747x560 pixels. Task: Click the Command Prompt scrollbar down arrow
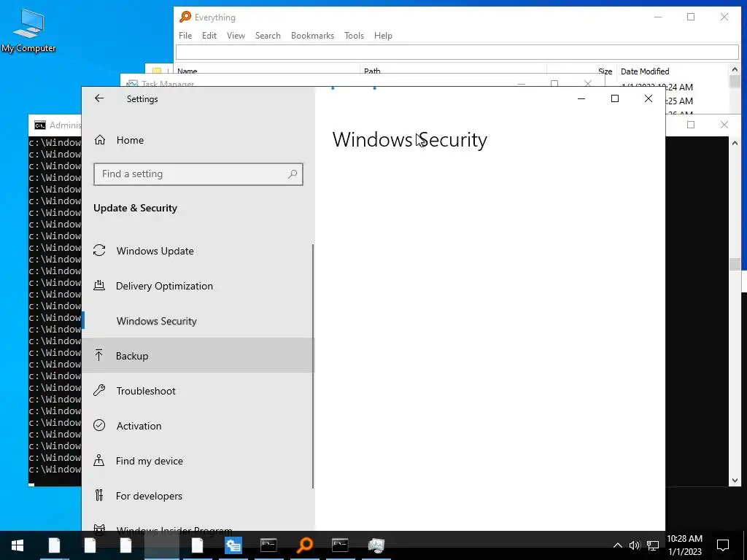(x=735, y=481)
